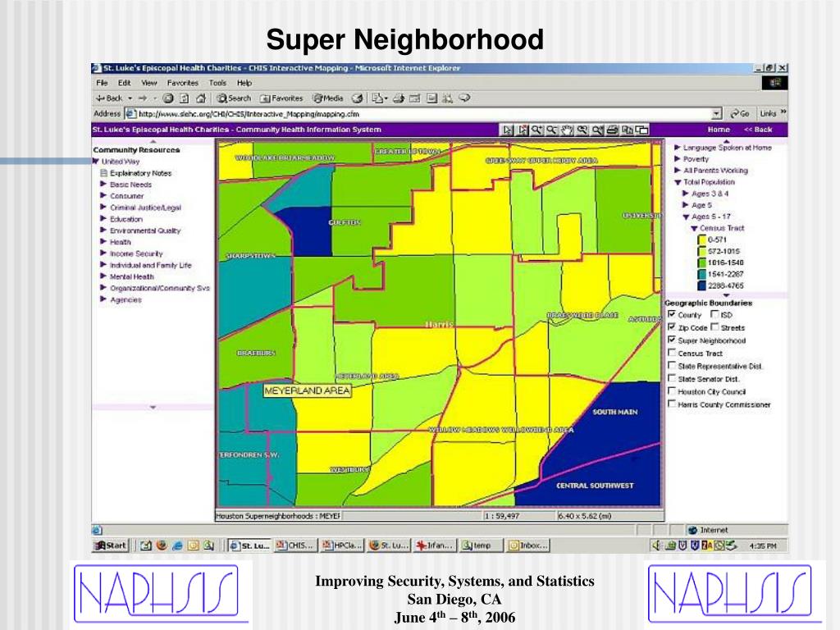The image size is (840, 630).
Task: Click the Go button beside address bar
Action: pyautogui.click(x=740, y=113)
